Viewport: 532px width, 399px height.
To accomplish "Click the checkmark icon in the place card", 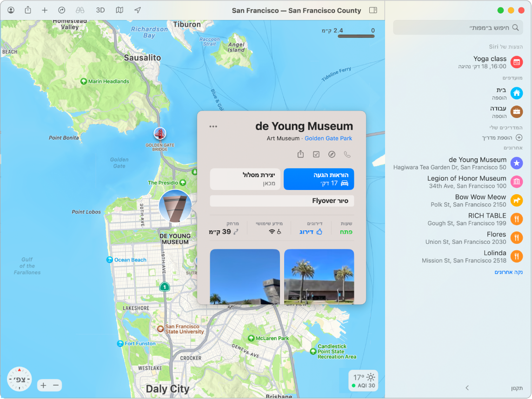I will (x=316, y=154).
